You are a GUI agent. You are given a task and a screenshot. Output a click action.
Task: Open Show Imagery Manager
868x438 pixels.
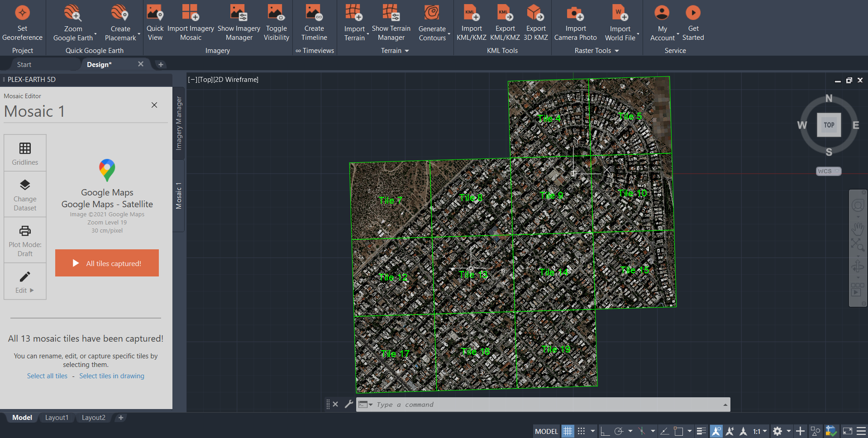tap(238, 13)
